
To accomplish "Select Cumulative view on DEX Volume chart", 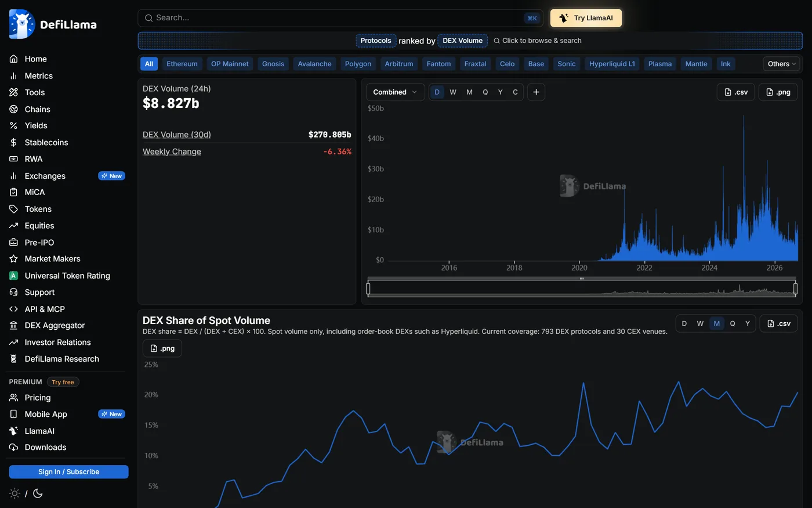I will click(x=515, y=92).
